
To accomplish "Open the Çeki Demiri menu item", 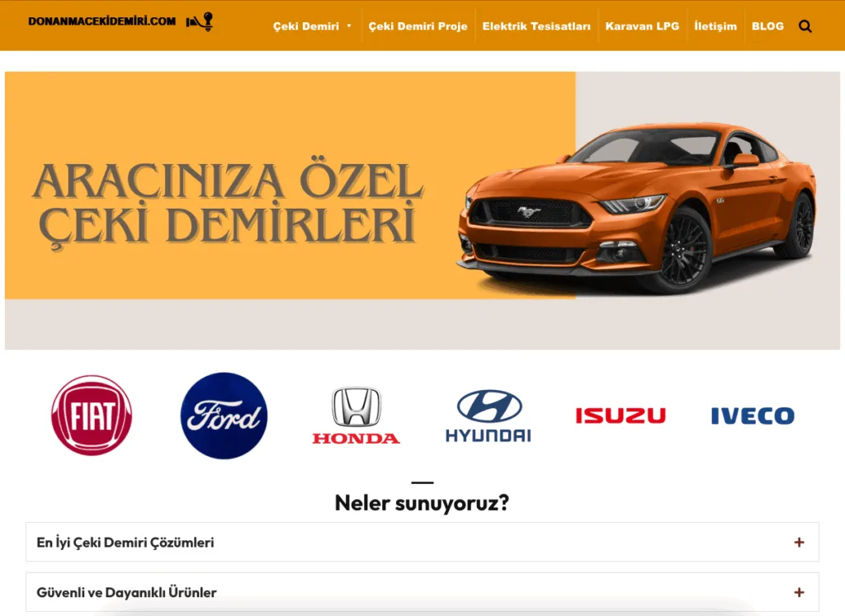I will click(x=306, y=26).
